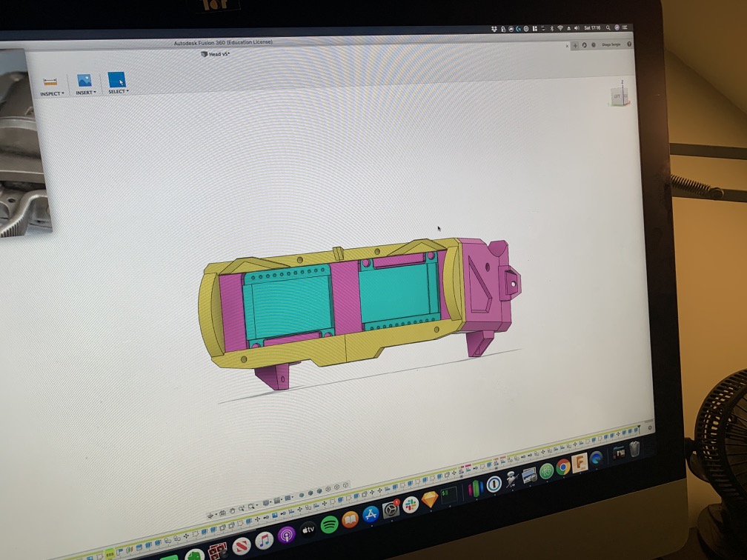
Task: Open the clock icon beside the user name
Action: (x=594, y=44)
